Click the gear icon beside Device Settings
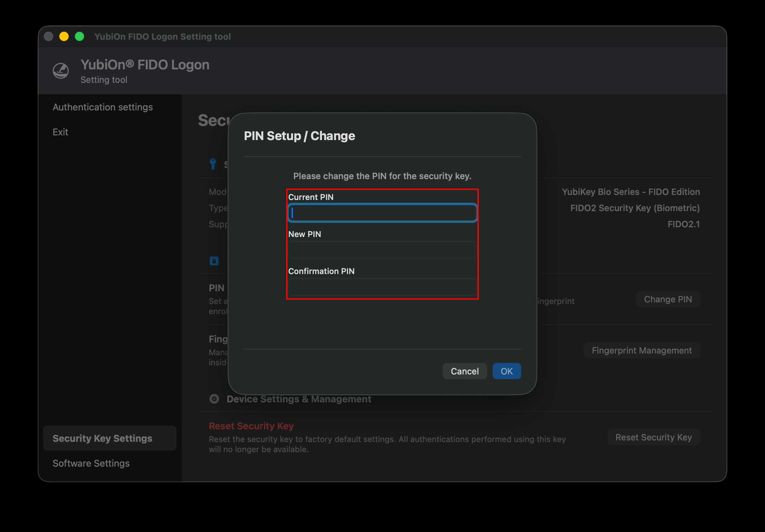The width and height of the screenshot is (765, 532). coord(214,399)
